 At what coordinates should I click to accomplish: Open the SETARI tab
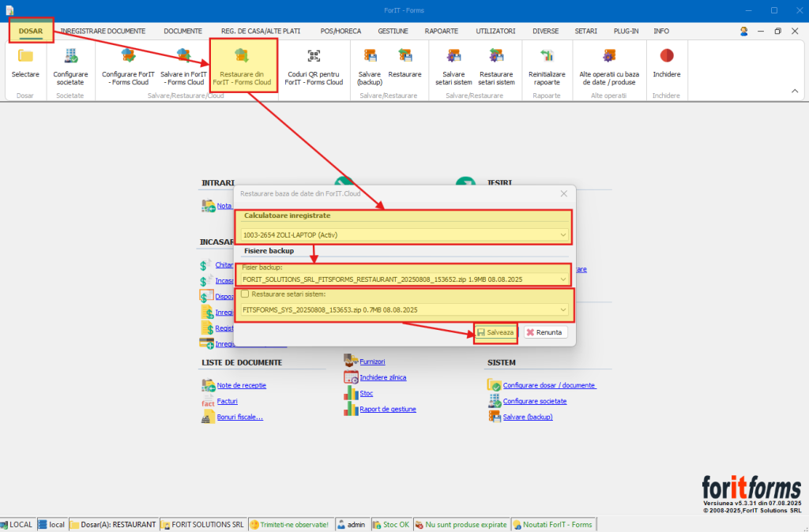coord(585,31)
